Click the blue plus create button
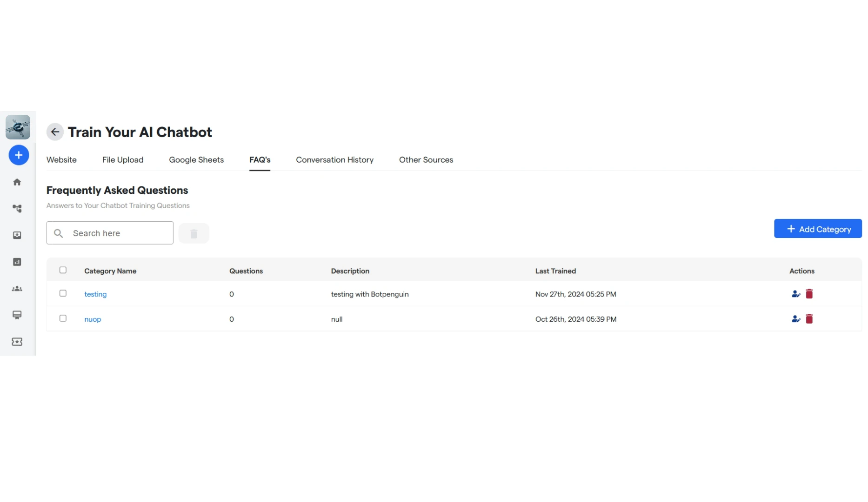 click(19, 155)
